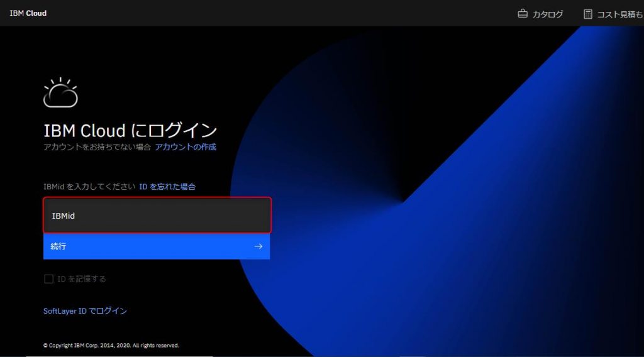
Task: Click the cost estimator calculator icon
Action: (588, 14)
